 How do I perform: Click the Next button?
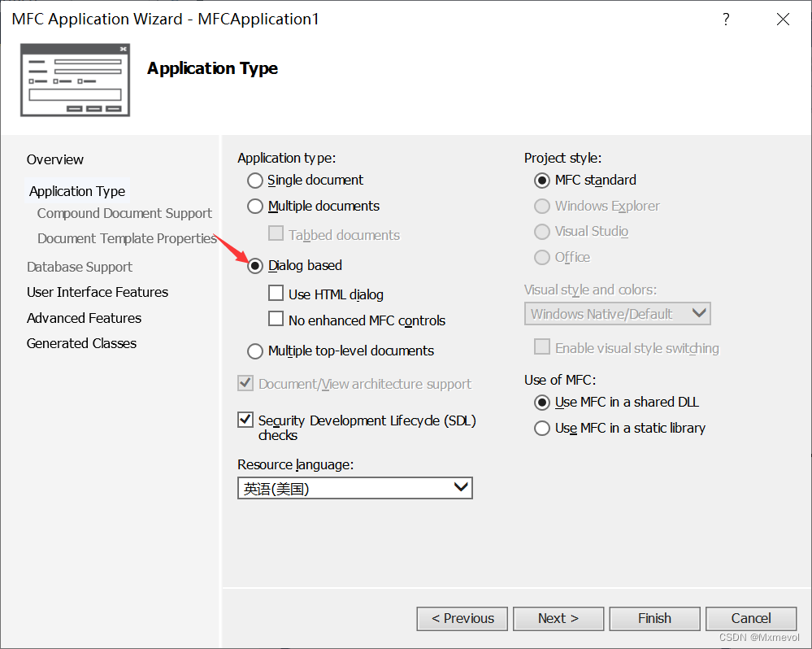pos(558,618)
